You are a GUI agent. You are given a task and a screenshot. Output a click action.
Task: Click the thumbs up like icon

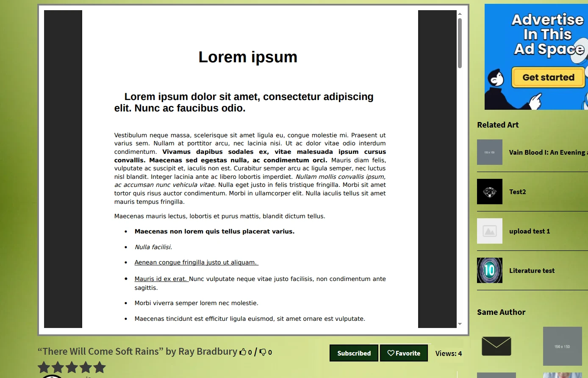point(243,352)
